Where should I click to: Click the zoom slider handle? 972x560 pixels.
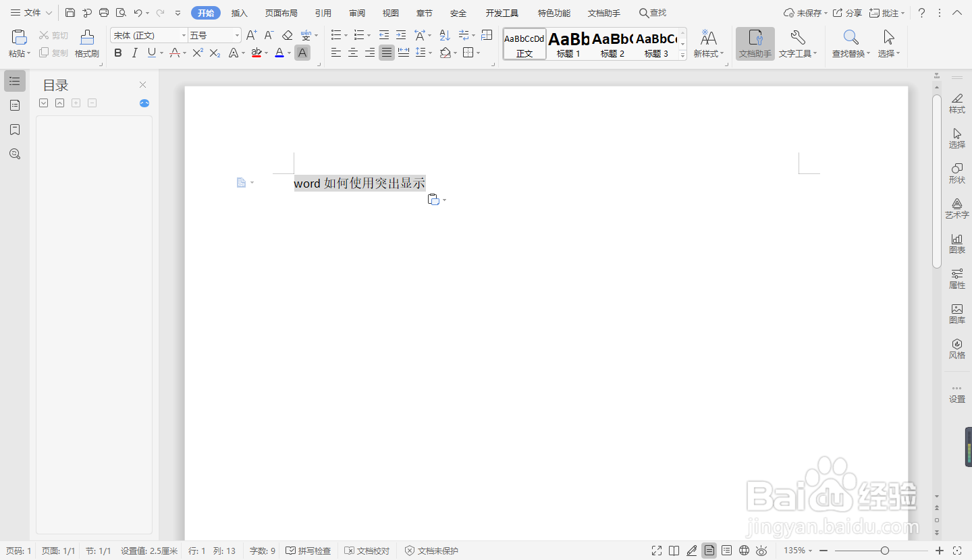tap(885, 551)
